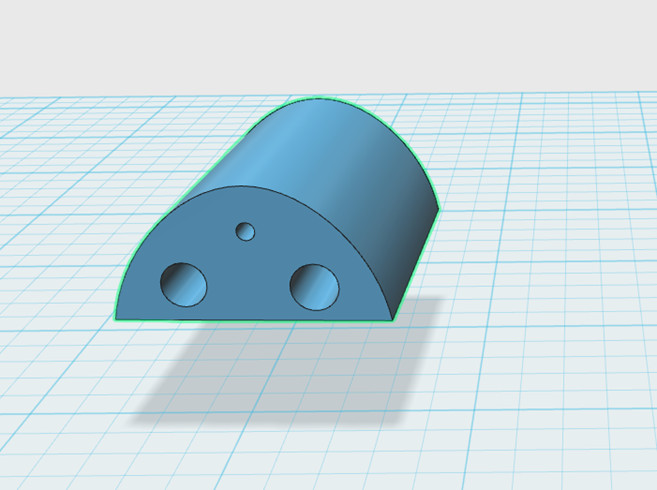Click the bottom-left corner of the front face
Viewport: 657px width, 490px height.
[x=116, y=319]
